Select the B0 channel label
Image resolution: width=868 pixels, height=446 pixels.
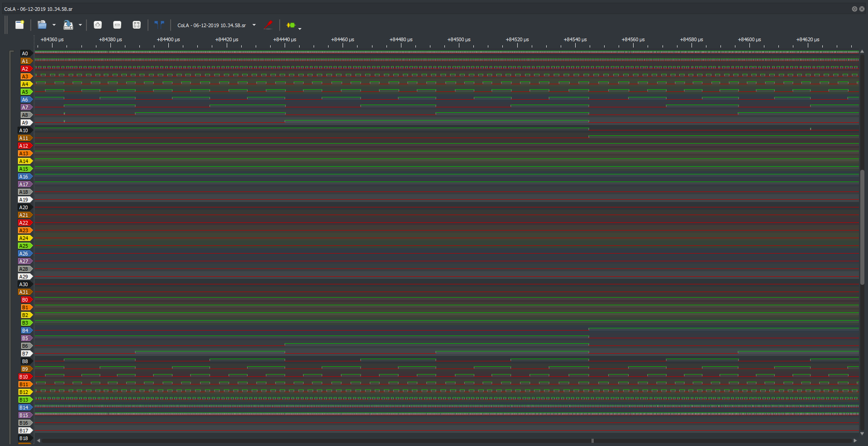click(x=26, y=300)
